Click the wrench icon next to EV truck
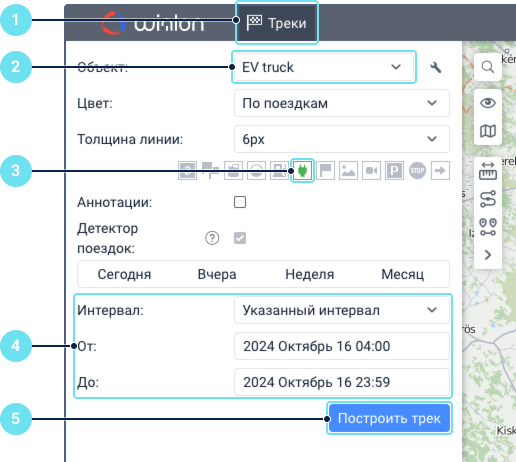 [x=435, y=67]
